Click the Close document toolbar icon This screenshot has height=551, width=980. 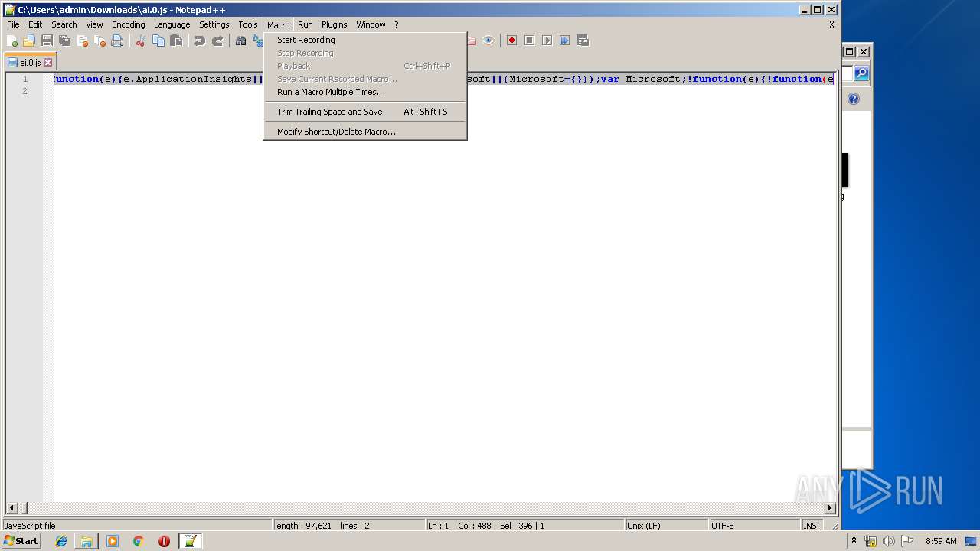tap(82, 41)
